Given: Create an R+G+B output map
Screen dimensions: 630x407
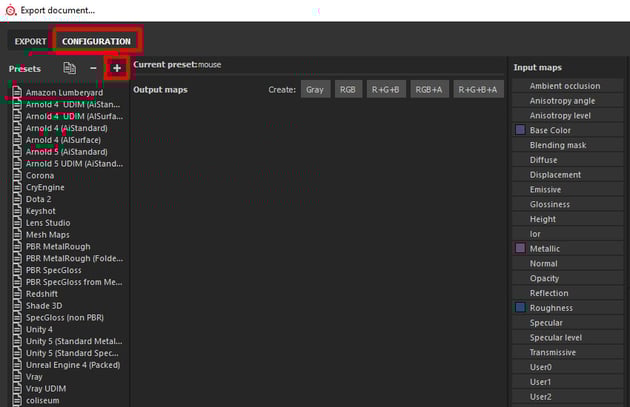Looking at the screenshot, I should click(386, 90).
